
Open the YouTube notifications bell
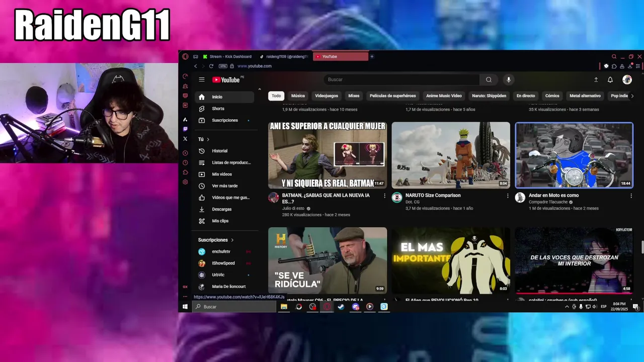[x=610, y=79]
